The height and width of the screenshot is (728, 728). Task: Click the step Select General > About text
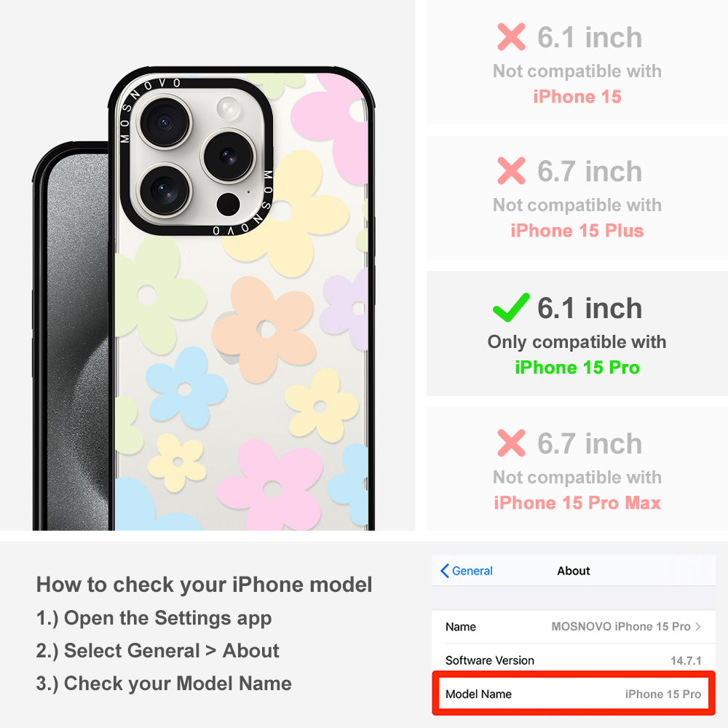pyautogui.click(x=158, y=650)
